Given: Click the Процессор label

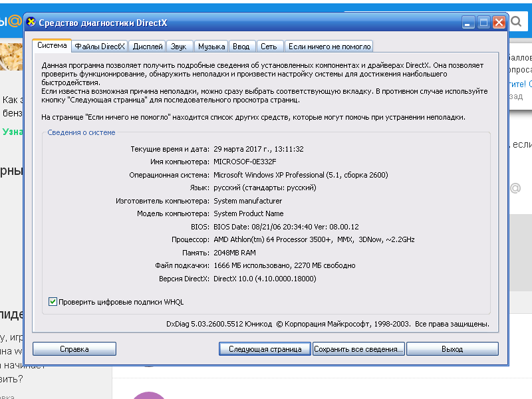Looking at the screenshot, I should pos(190,239).
